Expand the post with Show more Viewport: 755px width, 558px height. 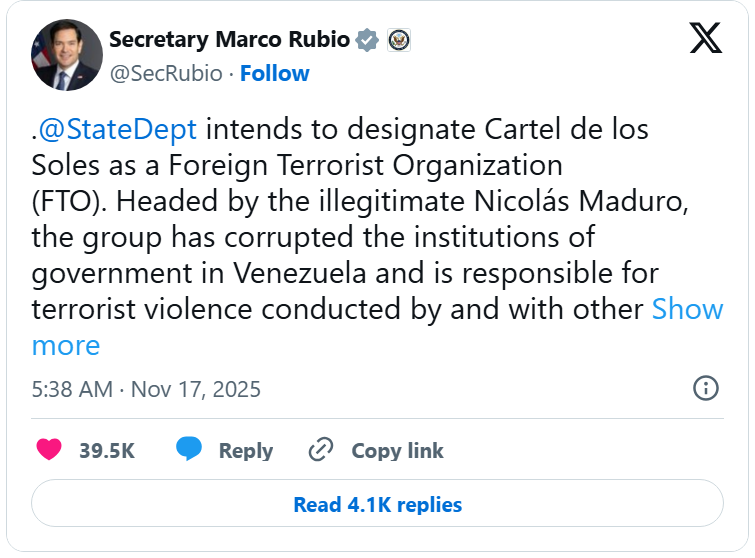coord(687,309)
